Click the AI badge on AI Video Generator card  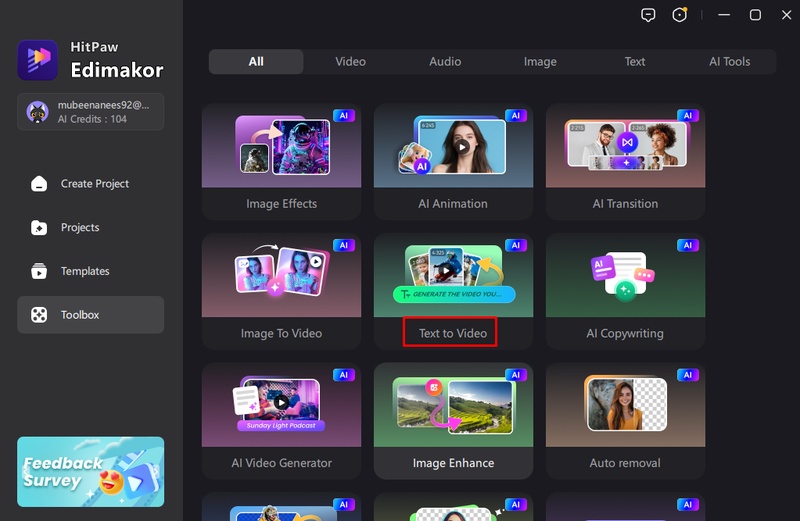pos(344,375)
